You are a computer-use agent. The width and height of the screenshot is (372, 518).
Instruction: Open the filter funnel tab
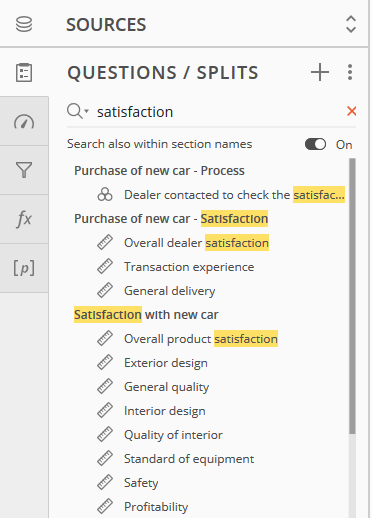(x=24, y=170)
